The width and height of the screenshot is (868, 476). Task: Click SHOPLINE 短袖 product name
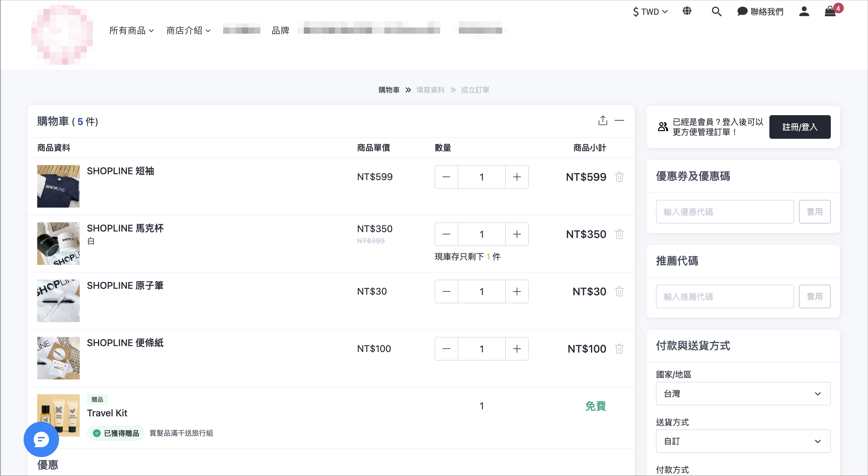click(120, 171)
